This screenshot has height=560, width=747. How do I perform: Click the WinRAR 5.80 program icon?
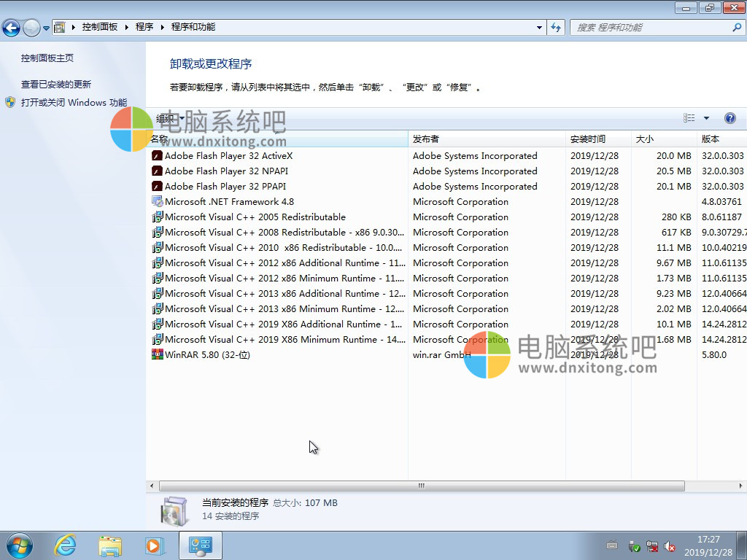tap(157, 355)
